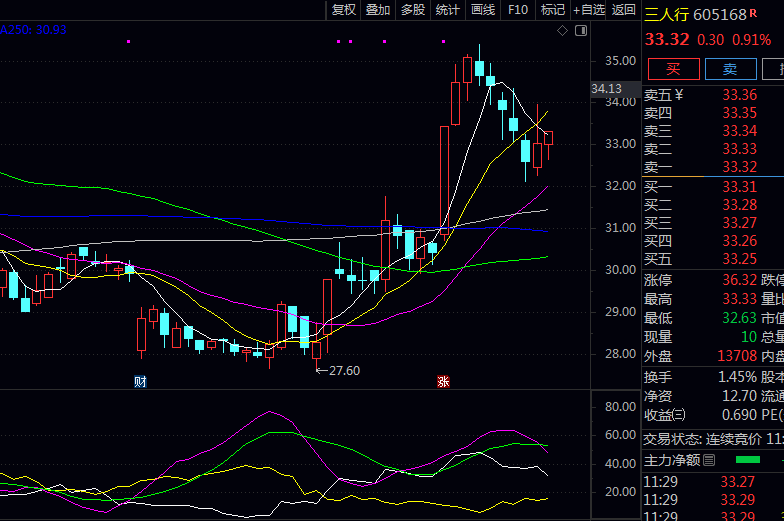Add stock via +自选 button
The height and width of the screenshot is (521, 784).
(x=589, y=10)
